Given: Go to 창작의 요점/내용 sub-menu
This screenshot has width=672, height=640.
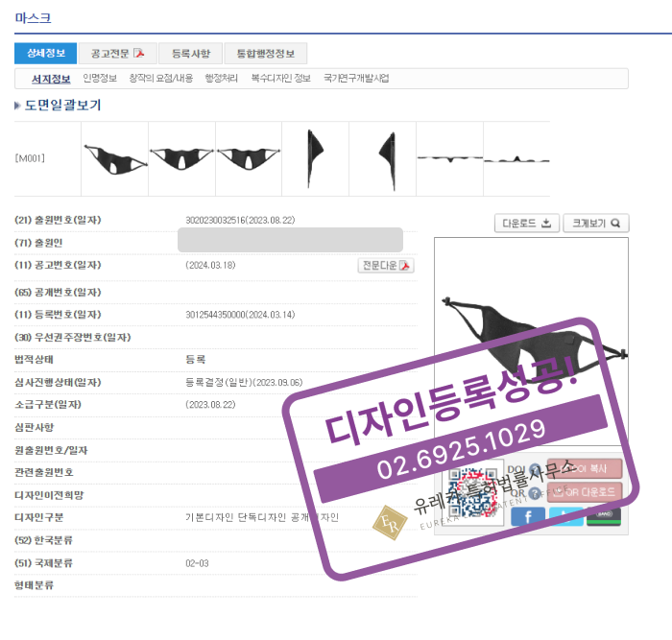Looking at the screenshot, I should click(x=160, y=78).
